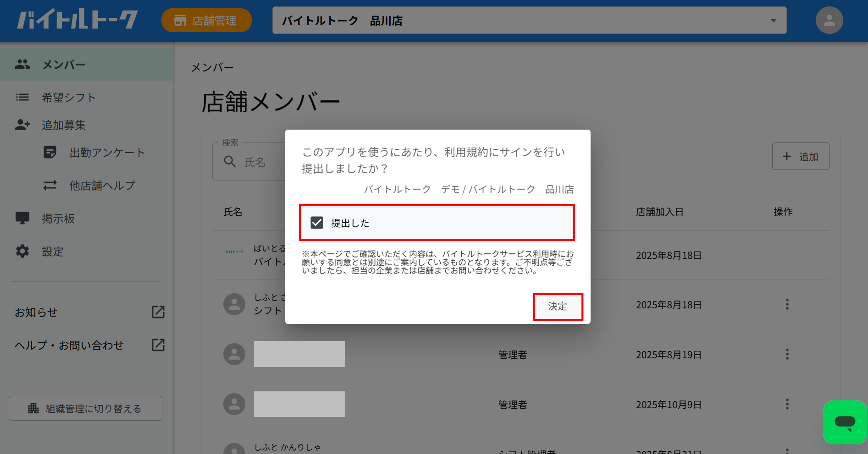The image size is (868, 454).
Task: Click the 操作 column header
Action: 783,212
